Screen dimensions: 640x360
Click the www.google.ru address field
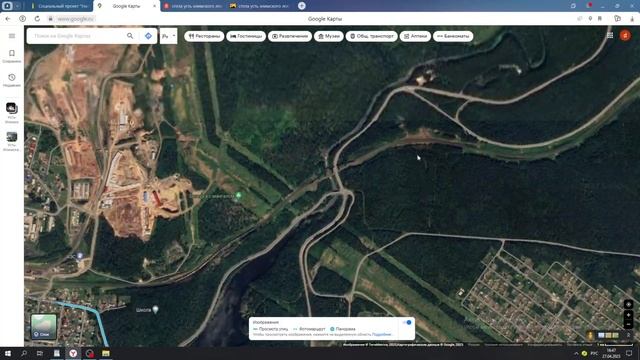click(x=76, y=19)
